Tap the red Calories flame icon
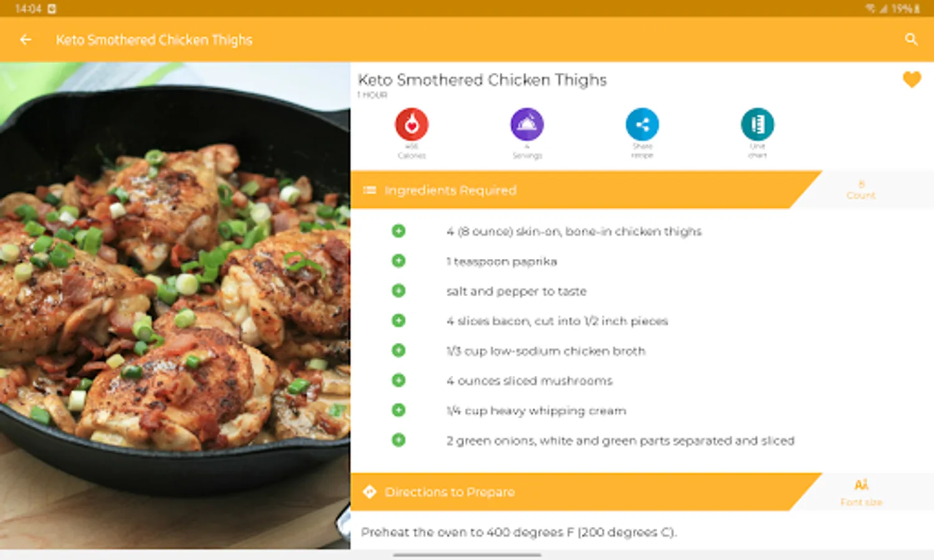Viewport: 934px width, 560px height. (x=411, y=124)
